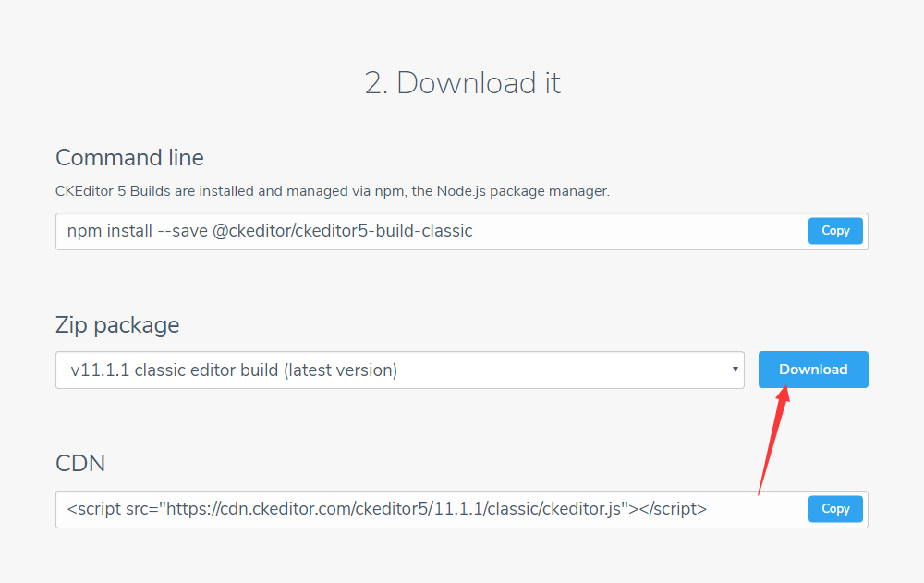Screen dimensions: 924x583
Task: Copy the CDN script tag
Action: pyautogui.click(x=835, y=509)
